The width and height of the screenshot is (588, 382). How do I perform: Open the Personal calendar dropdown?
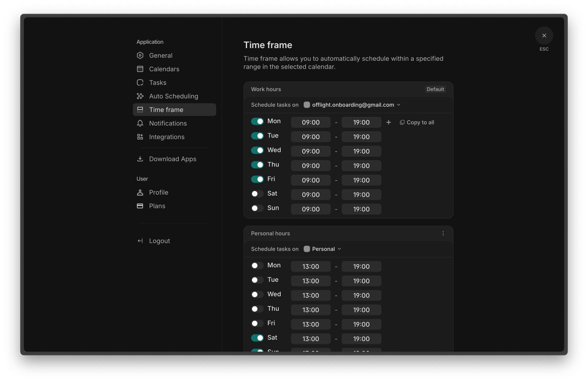(323, 249)
